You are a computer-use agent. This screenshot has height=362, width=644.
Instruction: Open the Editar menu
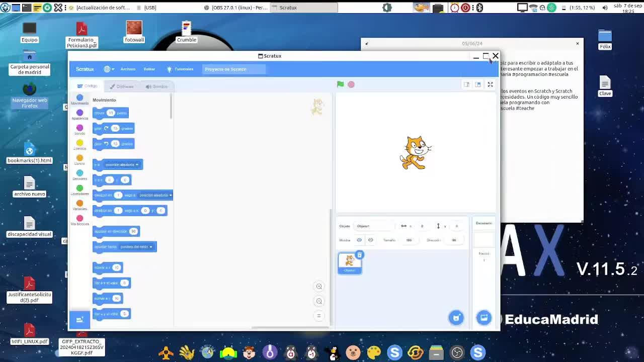pyautogui.click(x=149, y=69)
